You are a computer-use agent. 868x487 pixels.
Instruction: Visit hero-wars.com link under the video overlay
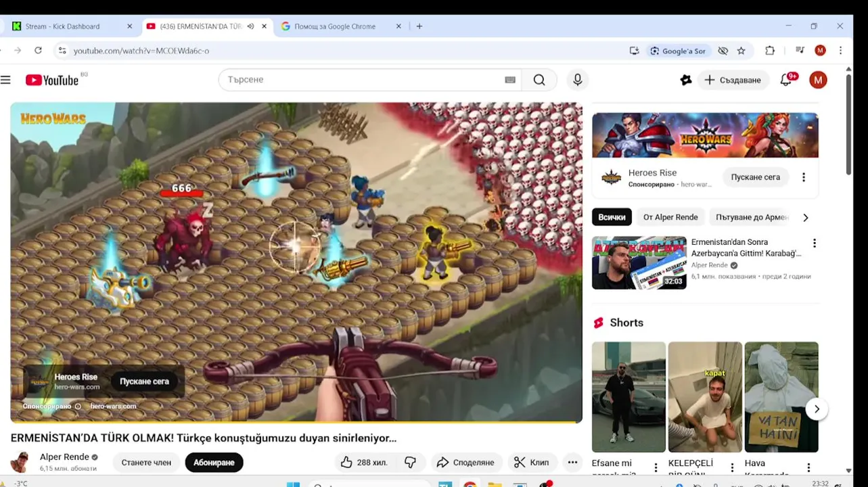pos(113,407)
